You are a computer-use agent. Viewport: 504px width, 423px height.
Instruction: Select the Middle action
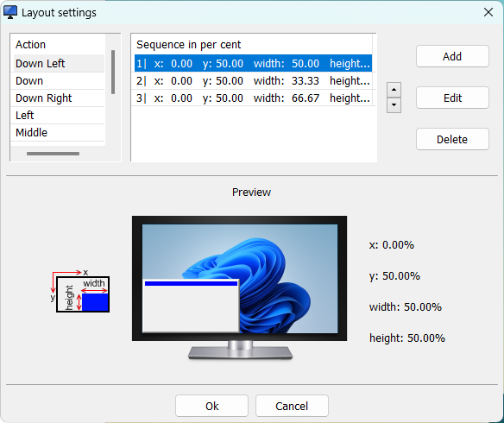pyautogui.click(x=59, y=132)
